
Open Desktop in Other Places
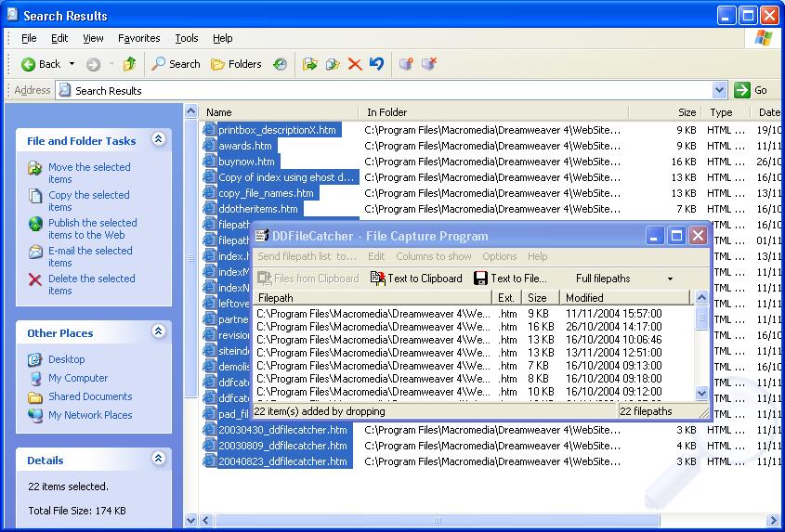click(66, 359)
